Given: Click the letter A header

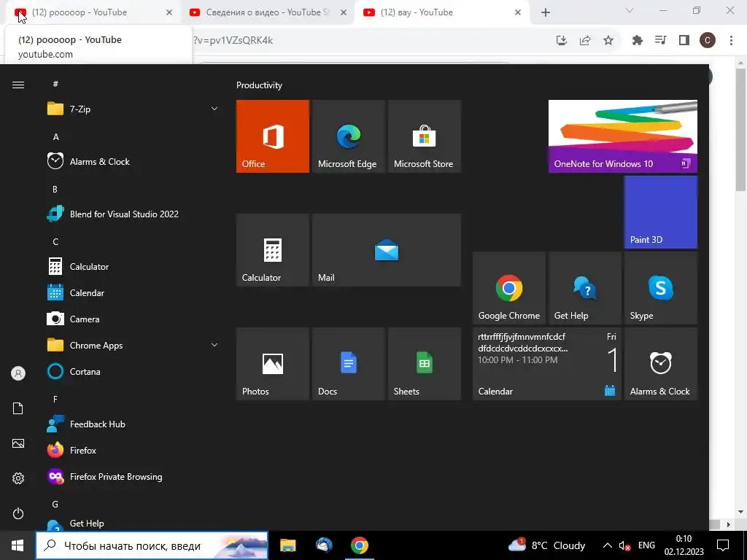Looking at the screenshot, I should pos(55,136).
